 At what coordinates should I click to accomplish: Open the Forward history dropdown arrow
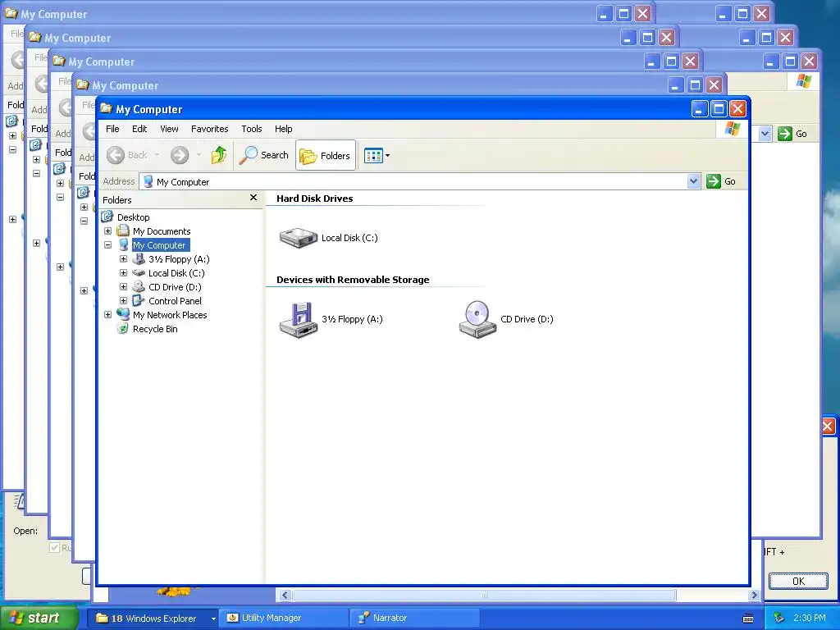point(199,155)
